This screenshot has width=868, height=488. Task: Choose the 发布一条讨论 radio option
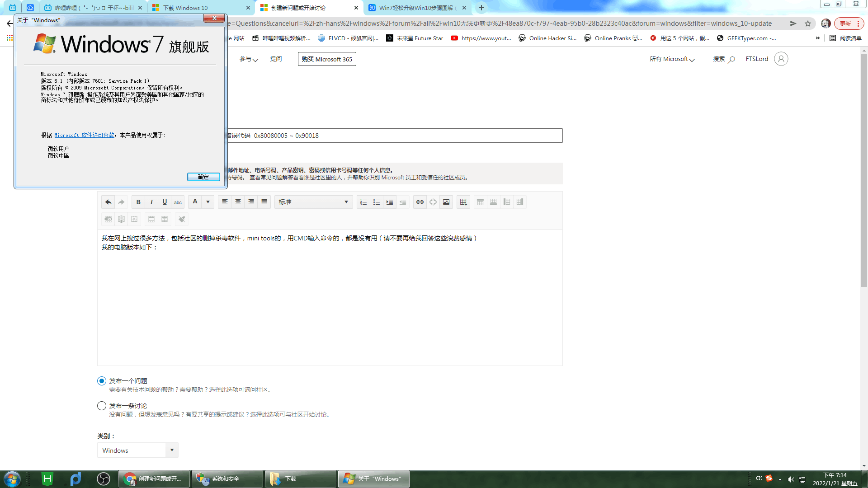tap(101, 406)
